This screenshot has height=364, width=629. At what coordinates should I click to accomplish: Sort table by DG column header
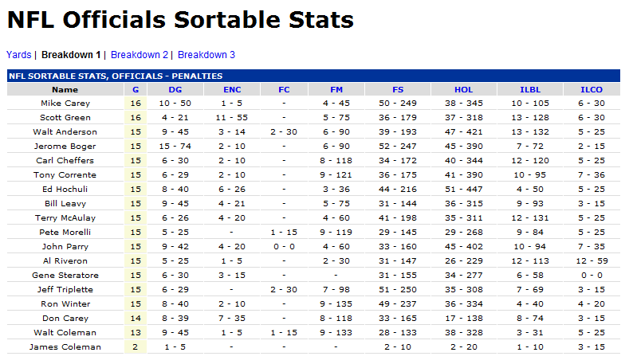tap(175, 89)
